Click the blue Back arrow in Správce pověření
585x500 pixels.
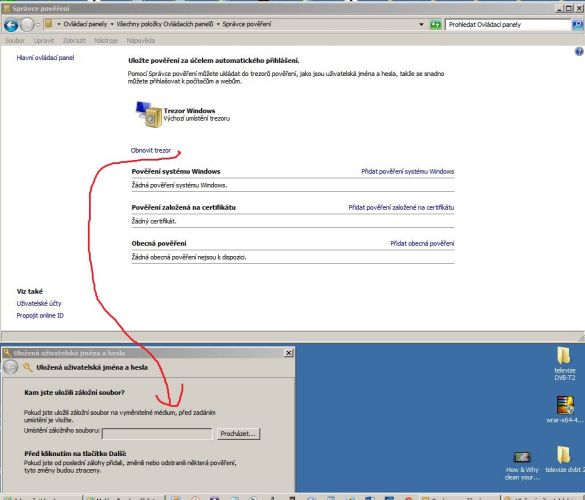click(x=11, y=25)
